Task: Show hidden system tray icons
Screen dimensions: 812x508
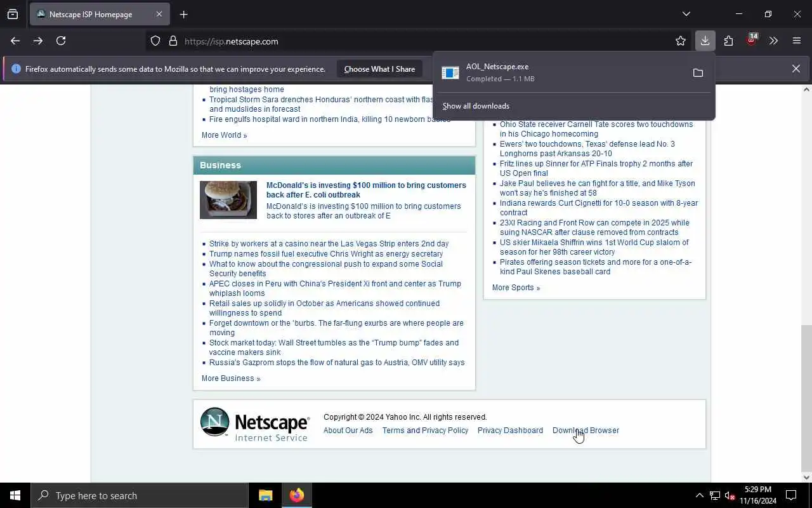Action: tap(699, 495)
